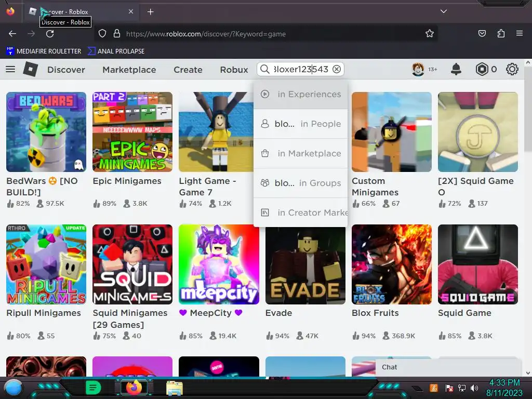Open the Discover page link
This screenshot has width=532, height=399.
[x=66, y=70]
